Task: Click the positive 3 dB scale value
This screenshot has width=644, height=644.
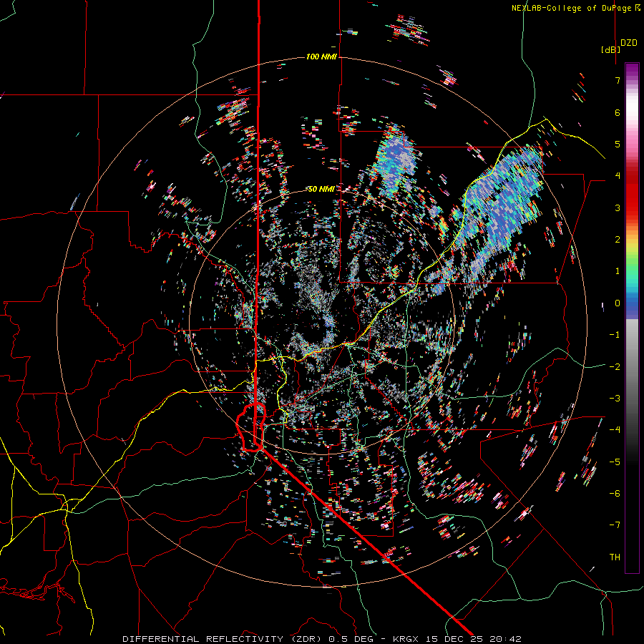Action: (x=618, y=208)
